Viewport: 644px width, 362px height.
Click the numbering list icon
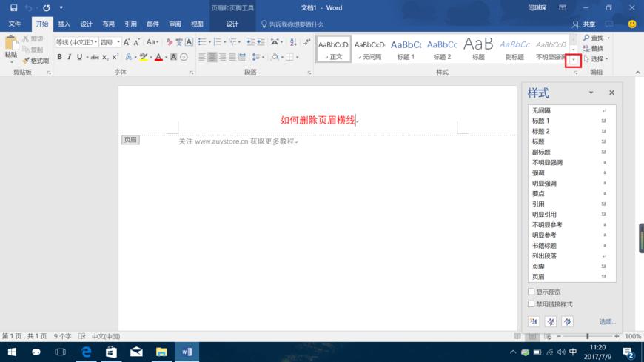pyautogui.click(x=218, y=42)
